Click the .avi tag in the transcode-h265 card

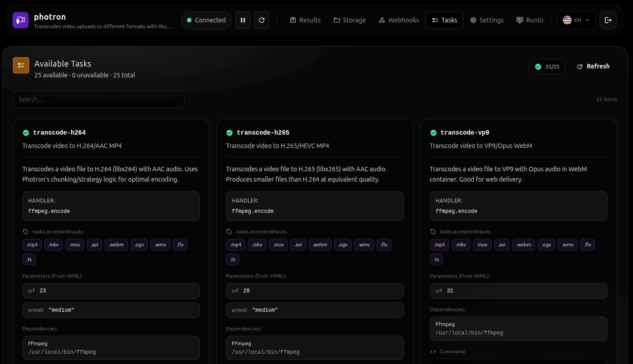click(298, 245)
